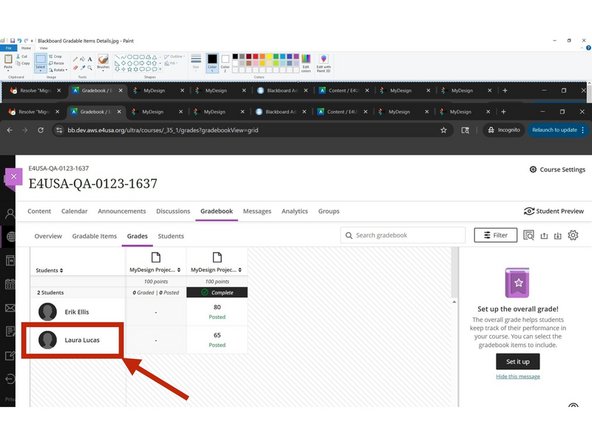This screenshot has height=444, width=592.
Task: Click the Filter button
Action: [496, 235]
